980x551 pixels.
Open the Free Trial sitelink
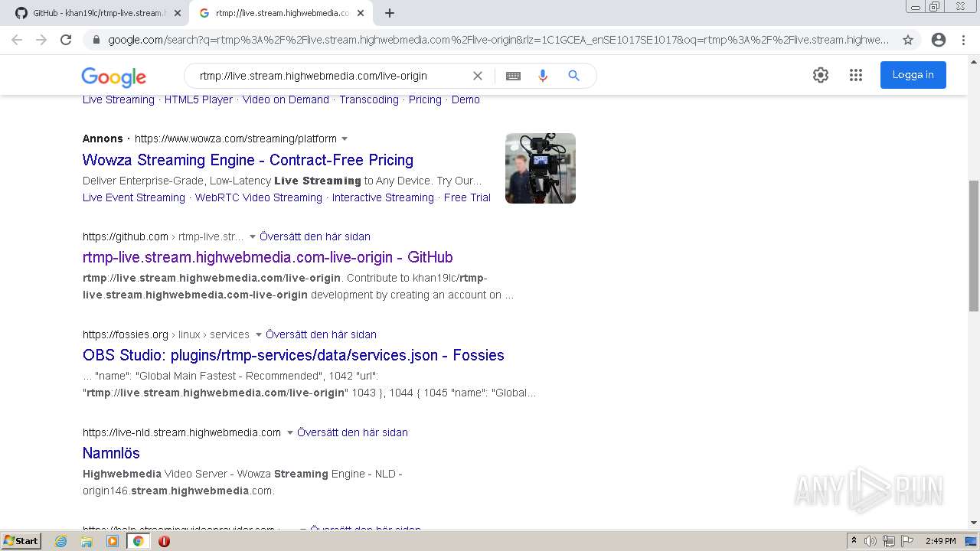467,197
